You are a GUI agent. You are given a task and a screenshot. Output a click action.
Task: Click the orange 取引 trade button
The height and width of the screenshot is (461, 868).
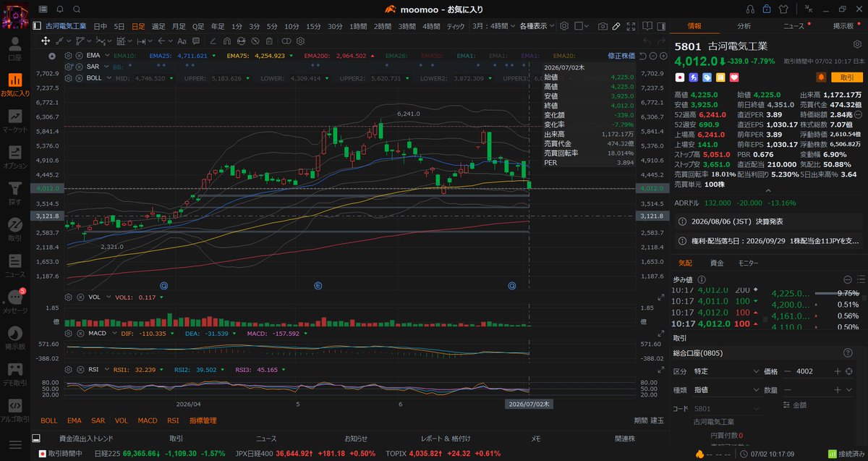click(x=846, y=77)
